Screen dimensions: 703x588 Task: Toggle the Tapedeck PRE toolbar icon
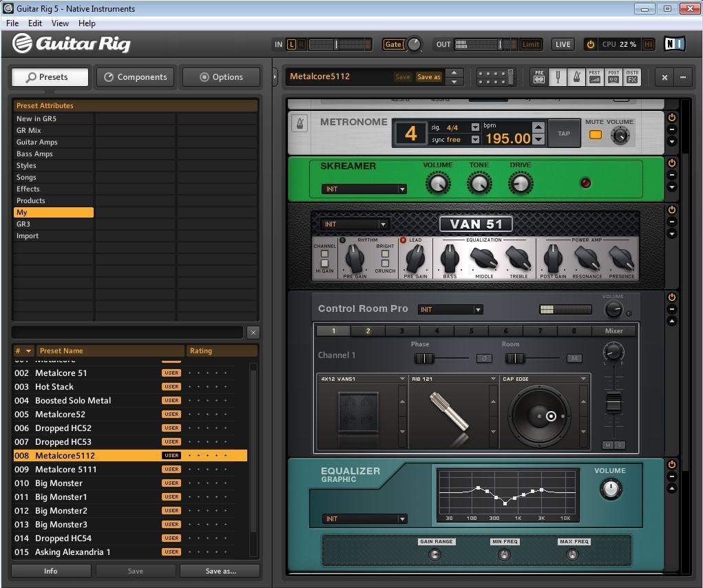click(539, 77)
